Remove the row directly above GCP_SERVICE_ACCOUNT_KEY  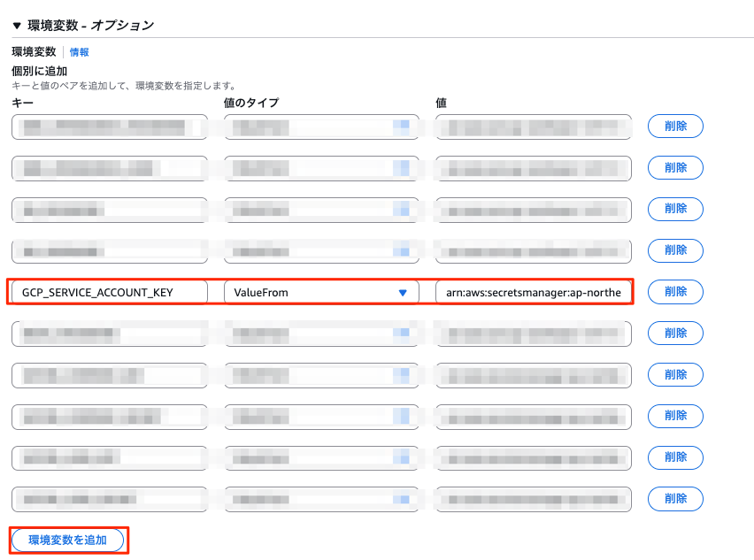pos(675,250)
